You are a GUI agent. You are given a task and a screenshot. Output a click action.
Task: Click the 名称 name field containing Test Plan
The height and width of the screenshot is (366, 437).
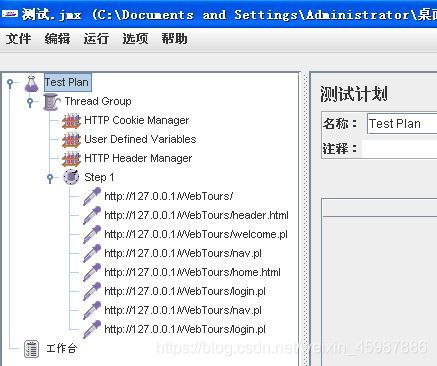tap(402, 124)
